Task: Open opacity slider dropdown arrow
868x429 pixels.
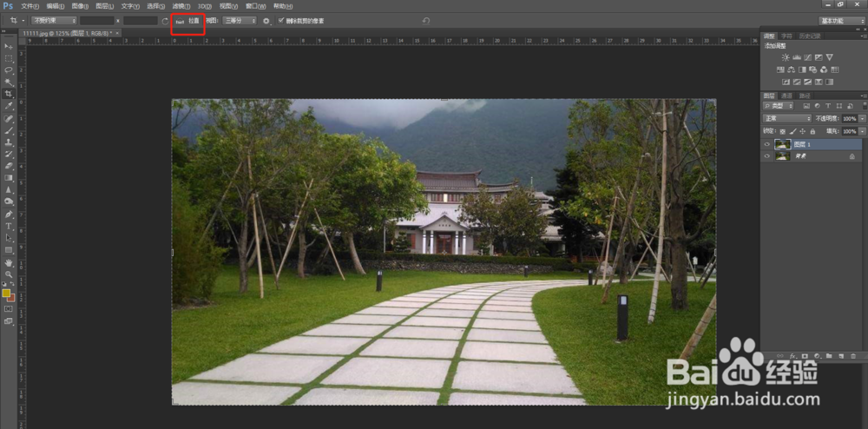Action: (x=863, y=118)
